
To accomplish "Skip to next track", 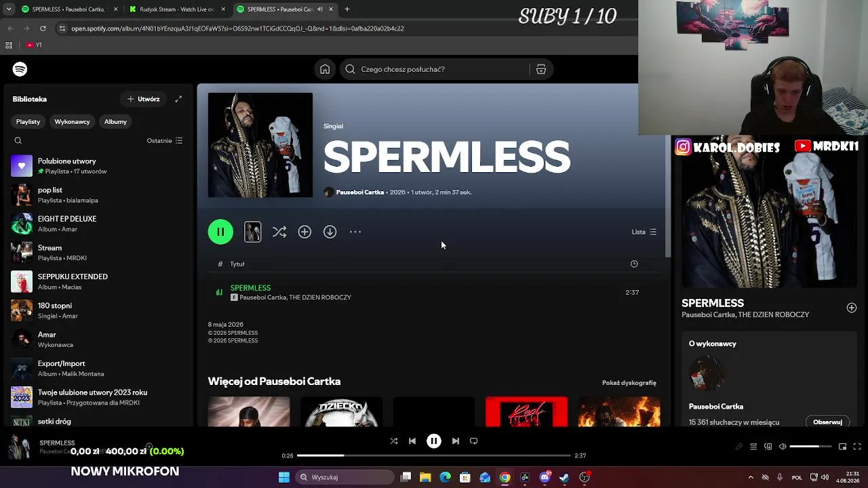I will point(456,441).
